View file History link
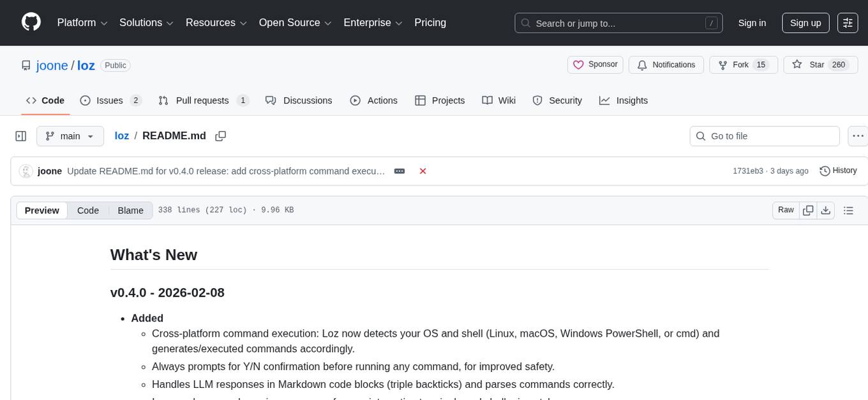 [838, 171]
